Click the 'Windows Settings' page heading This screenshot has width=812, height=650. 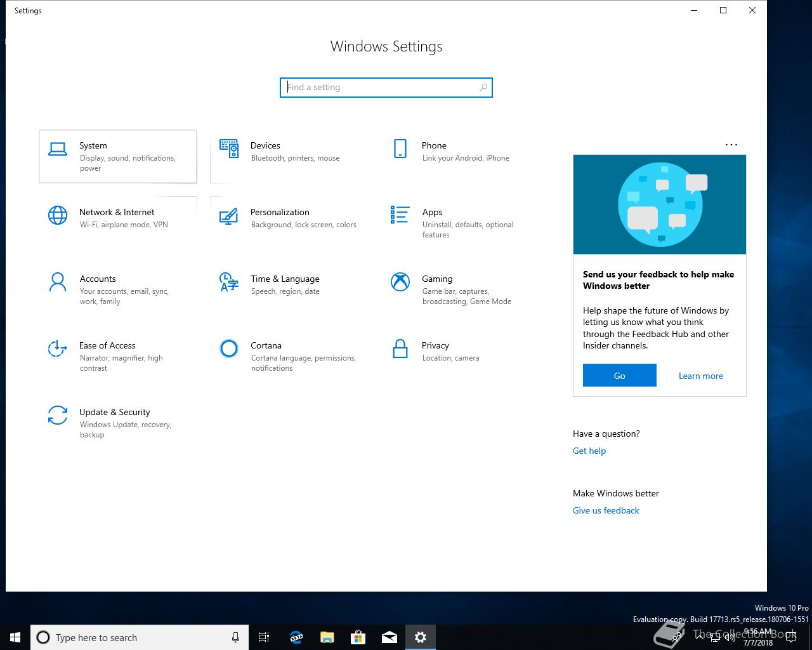point(386,46)
